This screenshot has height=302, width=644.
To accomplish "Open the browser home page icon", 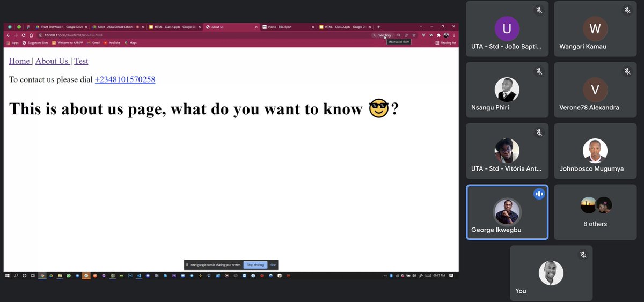I will (x=31, y=35).
